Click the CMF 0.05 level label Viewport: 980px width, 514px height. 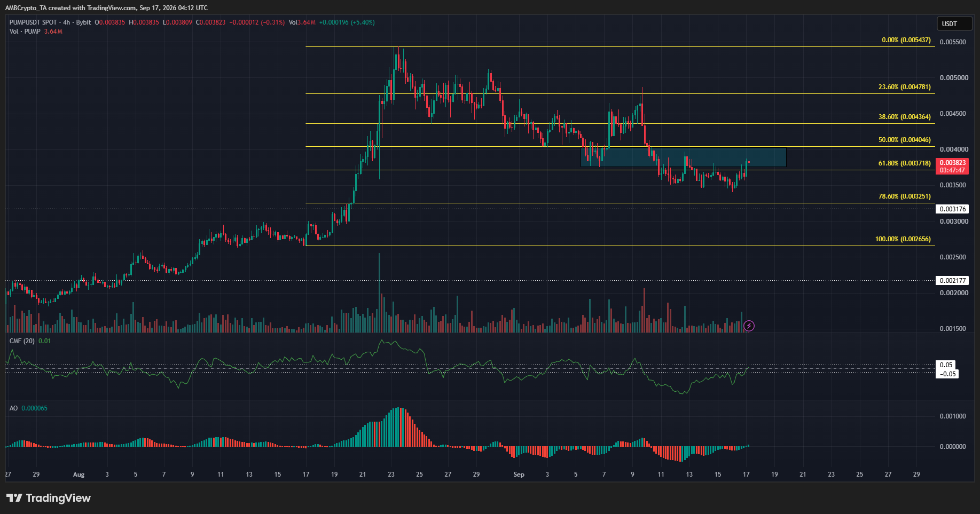[946, 365]
